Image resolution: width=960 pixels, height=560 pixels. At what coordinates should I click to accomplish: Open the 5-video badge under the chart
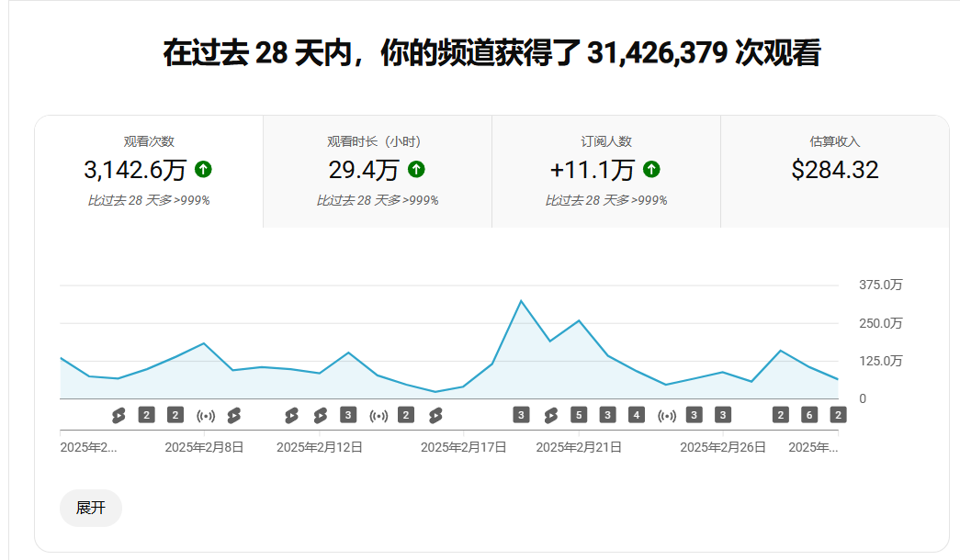[579, 416]
